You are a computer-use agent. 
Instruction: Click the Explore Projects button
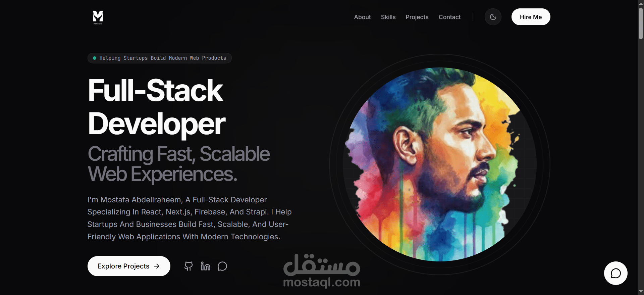129,266
